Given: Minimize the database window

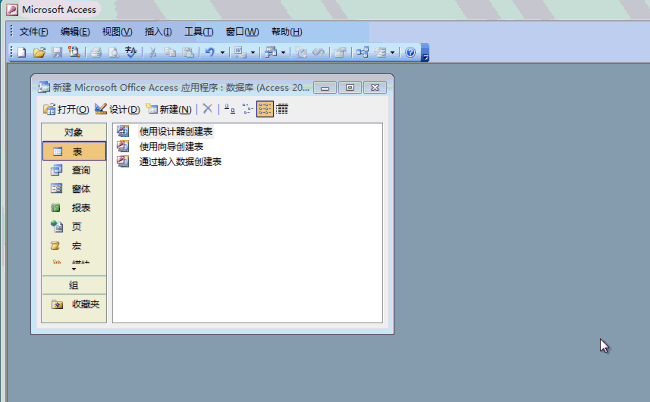Looking at the screenshot, I should pos(325,88).
